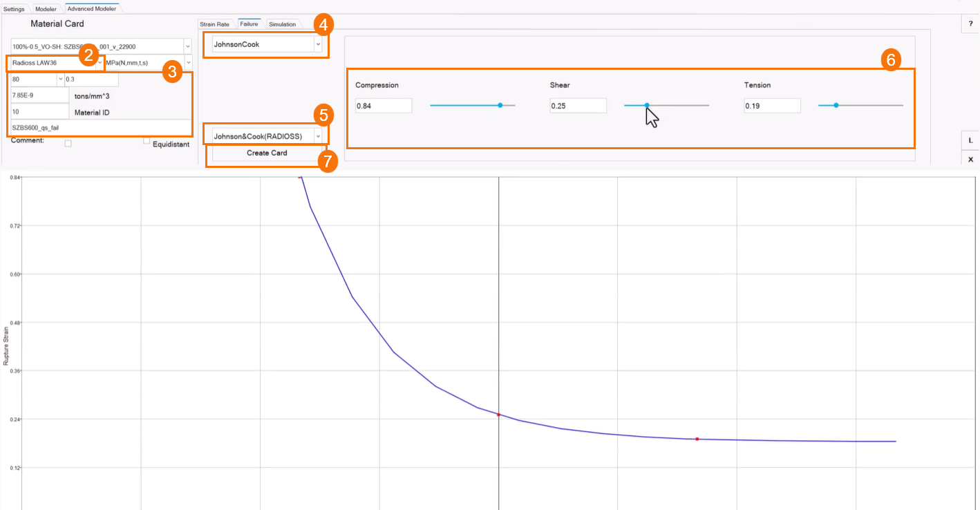
Task: Select the red compression point at the curve's top
Action: (299, 178)
